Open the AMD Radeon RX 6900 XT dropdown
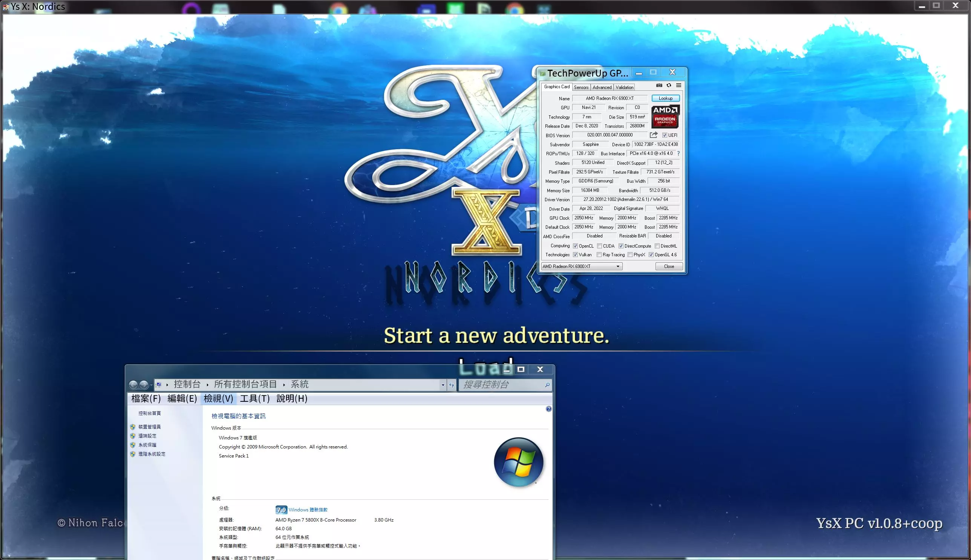 pos(618,266)
